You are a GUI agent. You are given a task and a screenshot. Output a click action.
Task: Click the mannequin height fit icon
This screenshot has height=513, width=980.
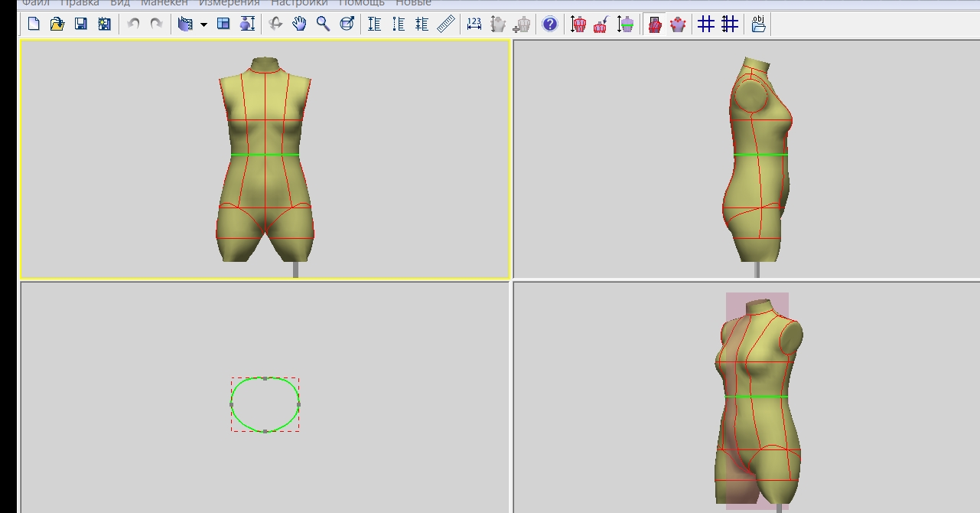tap(247, 24)
